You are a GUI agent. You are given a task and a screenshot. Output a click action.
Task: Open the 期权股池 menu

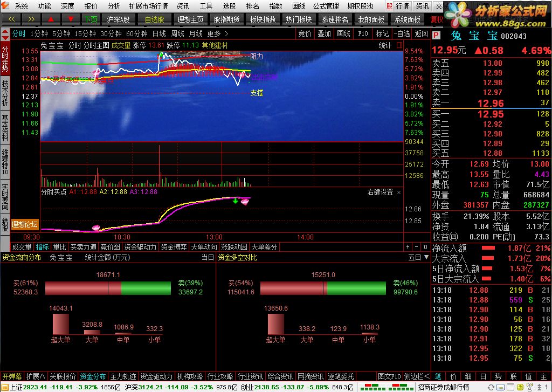tap(360, 6)
